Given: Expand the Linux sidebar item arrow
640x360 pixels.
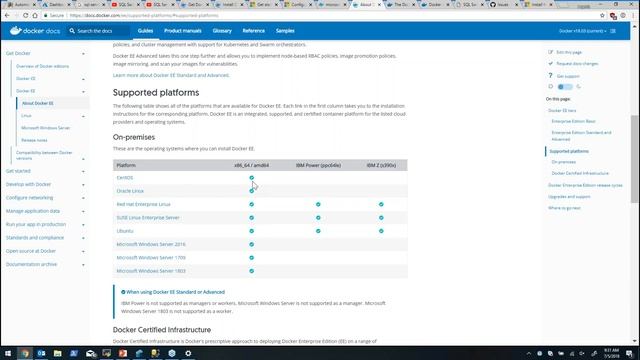Looking at the screenshot, I should (x=83, y=116).
